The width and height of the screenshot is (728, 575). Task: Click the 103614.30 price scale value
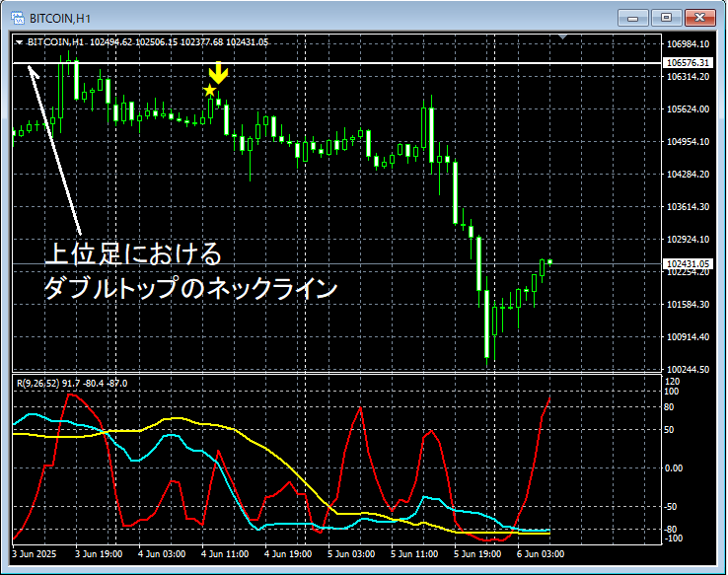coord(688,206)
